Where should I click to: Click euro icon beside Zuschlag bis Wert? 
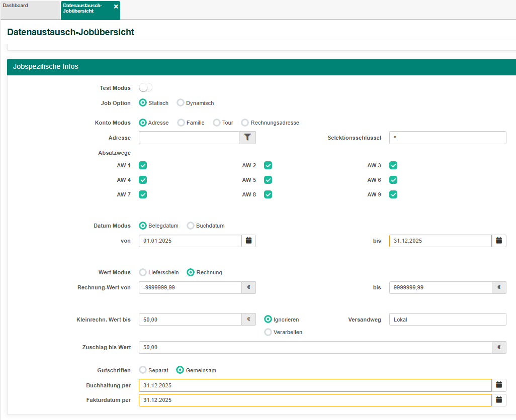coord(499,347)
